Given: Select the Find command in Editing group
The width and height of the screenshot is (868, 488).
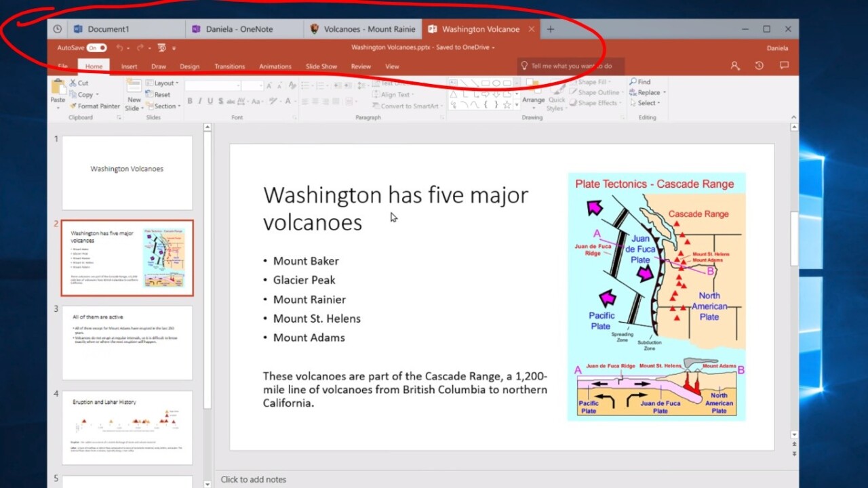Looking at the screenshot, I should point(643,82).
